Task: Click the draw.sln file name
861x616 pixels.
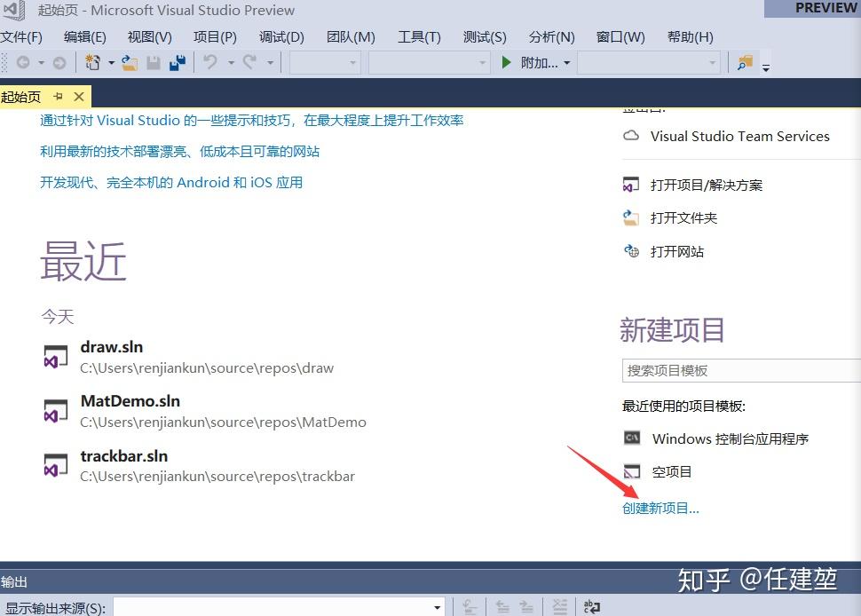Action: click(112, 347)
